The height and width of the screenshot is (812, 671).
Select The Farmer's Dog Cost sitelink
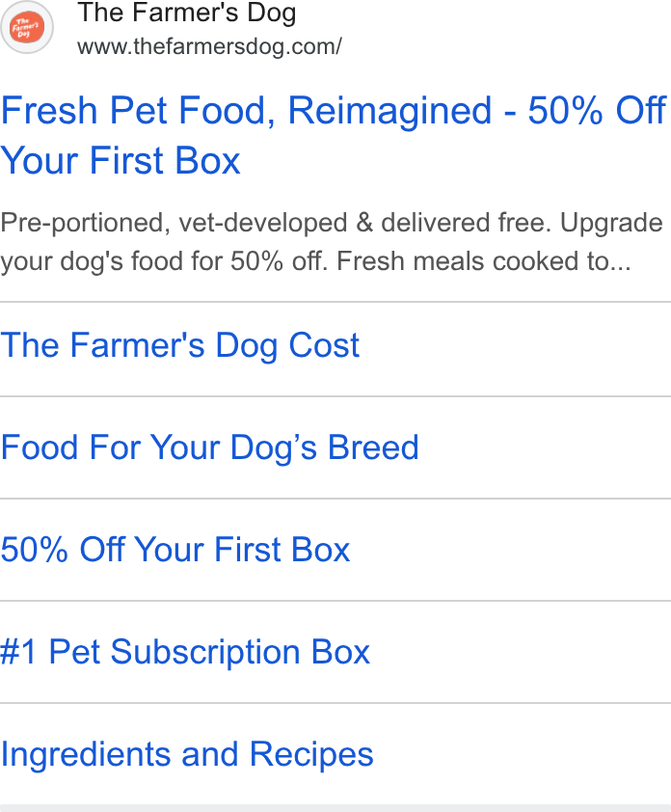[179, 345]
